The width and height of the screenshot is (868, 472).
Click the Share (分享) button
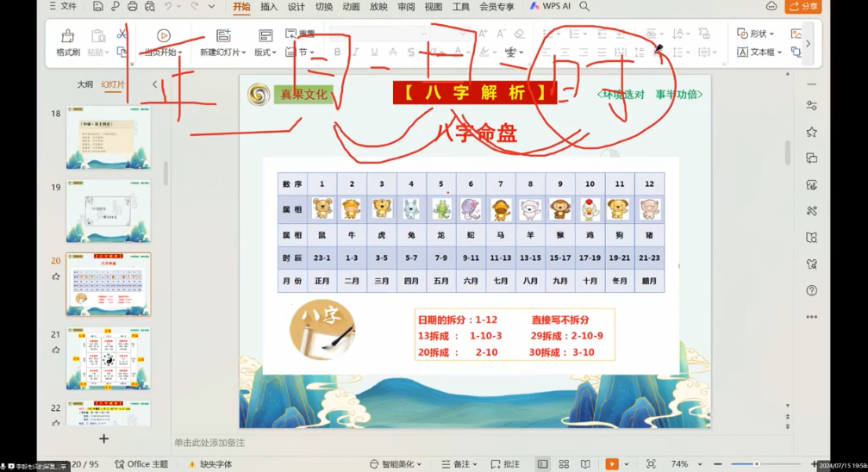pos(802,6)
